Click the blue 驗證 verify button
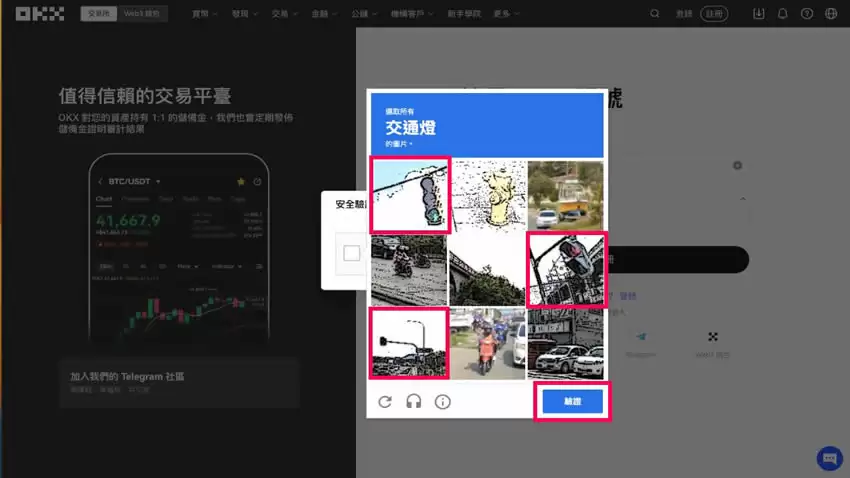 (572, 402)
